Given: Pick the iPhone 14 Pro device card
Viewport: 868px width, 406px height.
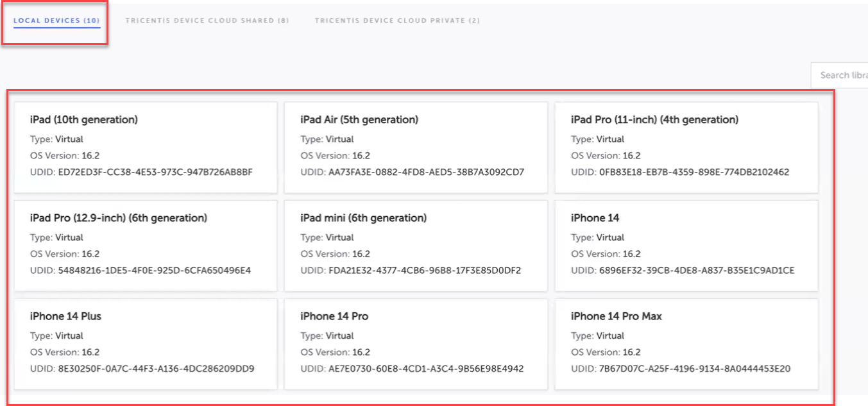Looking at the screenshot, I should (416, 343).
